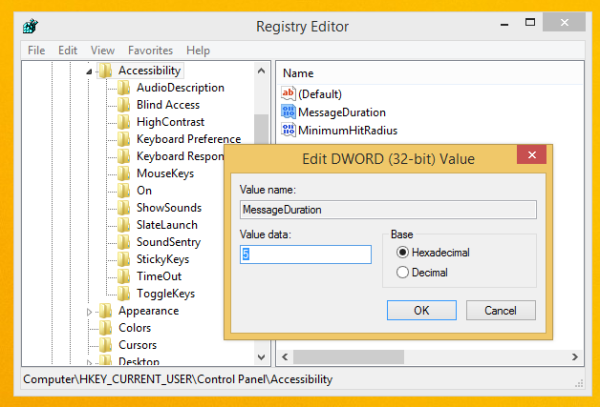600x407 pixels.
Task: Click the AudioDescription folder icon
Action: pyautogui.click(x=124, y=88)
